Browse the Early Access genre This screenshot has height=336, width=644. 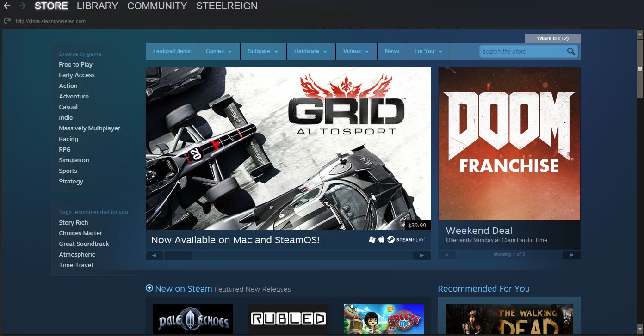point(77,75)
